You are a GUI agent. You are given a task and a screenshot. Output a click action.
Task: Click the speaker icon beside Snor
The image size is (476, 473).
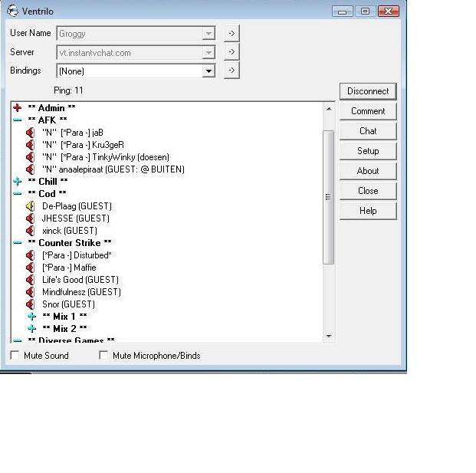click(x=31, y=304)
